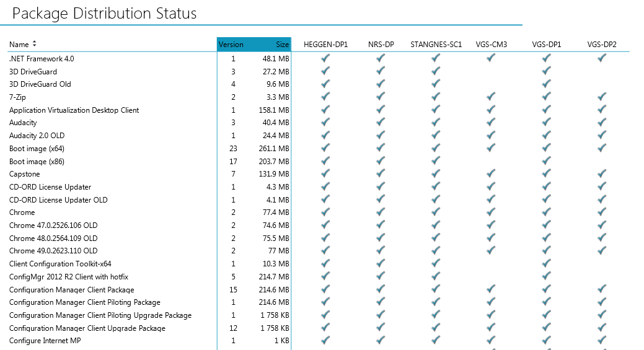Select the HEGGEN-DP1 column header
This screenshot has height=350, width=644.
325,45
